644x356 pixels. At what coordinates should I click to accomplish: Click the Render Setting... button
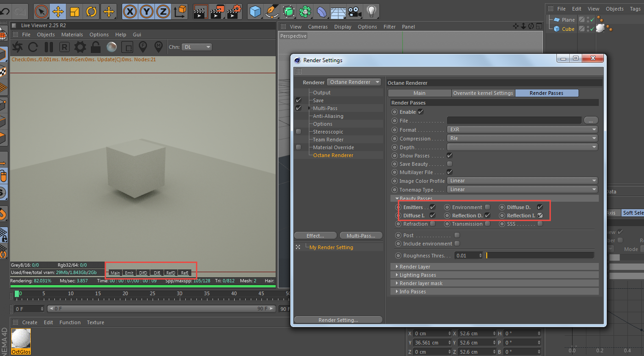pyautogui.click(x=338, y=320)
